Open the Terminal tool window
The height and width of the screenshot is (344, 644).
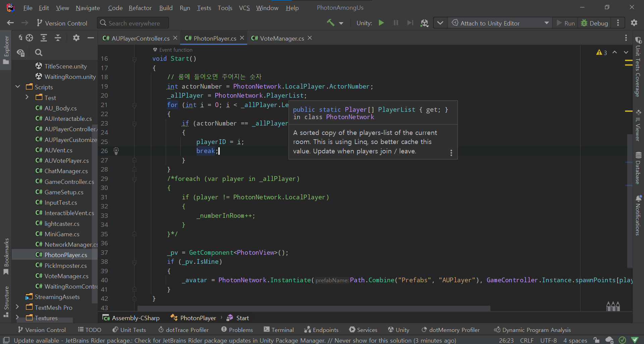point(278,330)
